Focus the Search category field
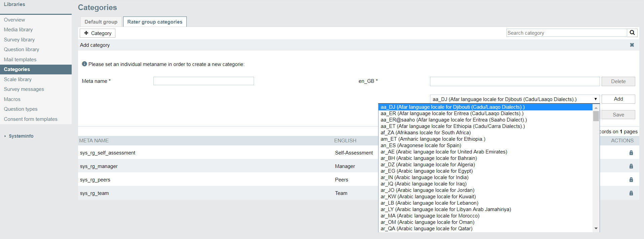Viewport: 644px width, 239px height. pos(567,33)
